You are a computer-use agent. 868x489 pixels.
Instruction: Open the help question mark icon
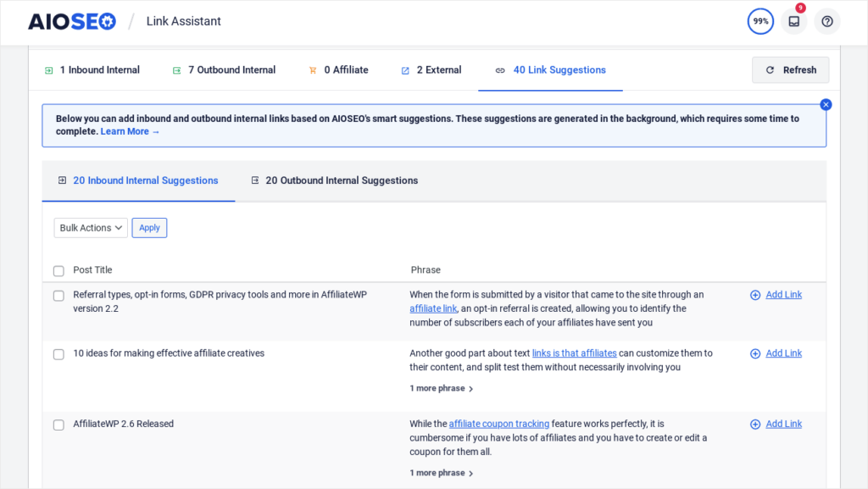pyautogui.click(x=827, y=21)
